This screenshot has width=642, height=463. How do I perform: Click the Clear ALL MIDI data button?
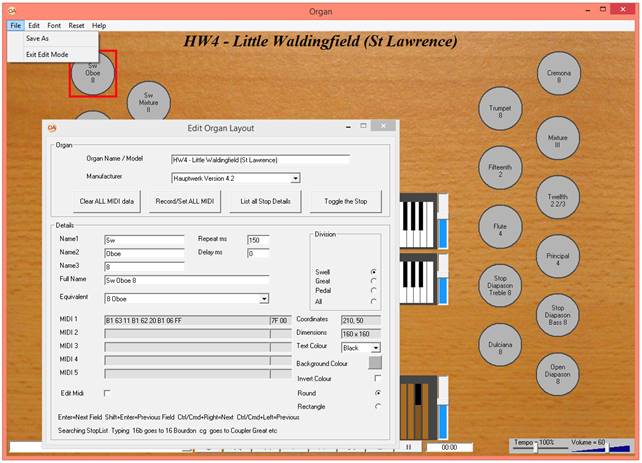click(107, 201)
